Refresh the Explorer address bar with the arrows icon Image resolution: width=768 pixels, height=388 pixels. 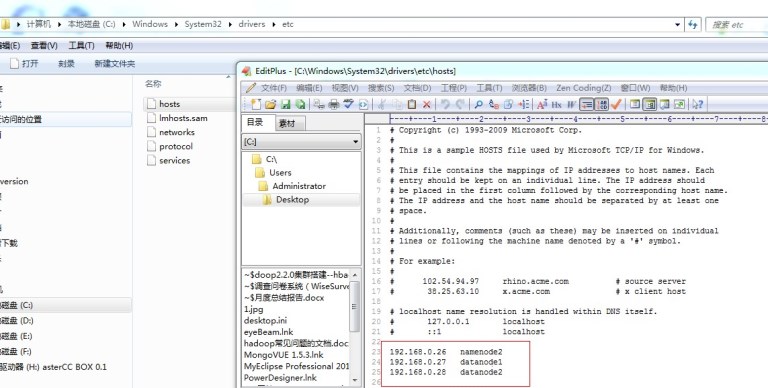[693, 24]
